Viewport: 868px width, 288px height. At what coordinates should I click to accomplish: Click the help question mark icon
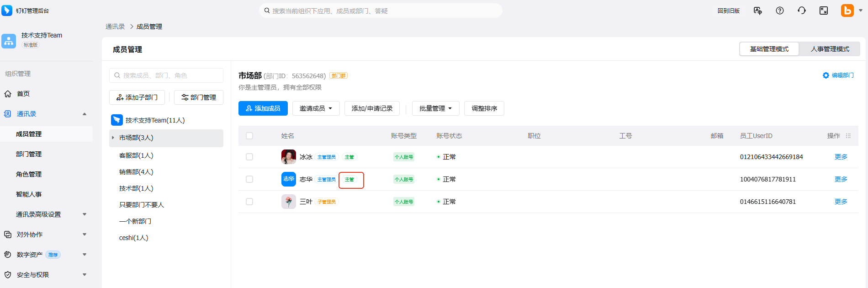click(x=780, y=11)
